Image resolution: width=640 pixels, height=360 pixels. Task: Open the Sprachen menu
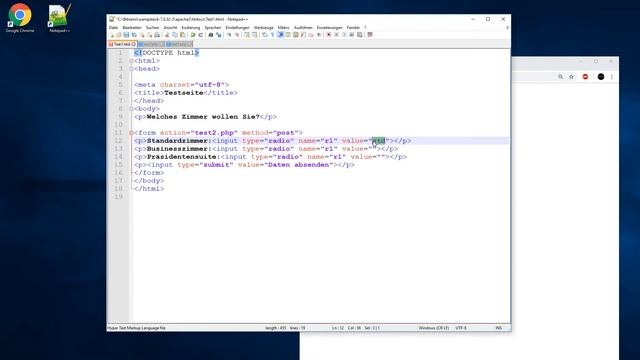[213, 28]
